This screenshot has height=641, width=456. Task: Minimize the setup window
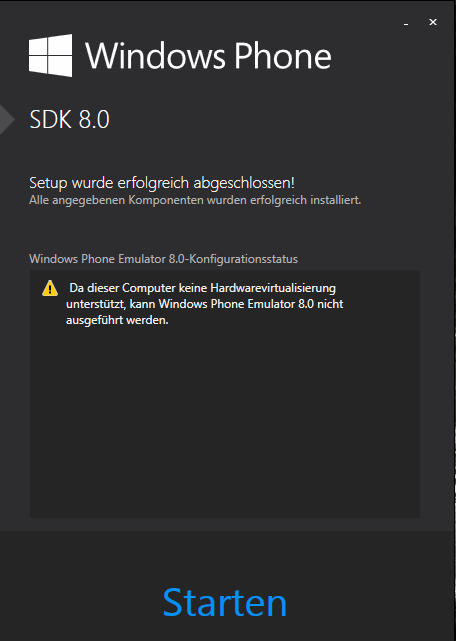coord(406,24)
